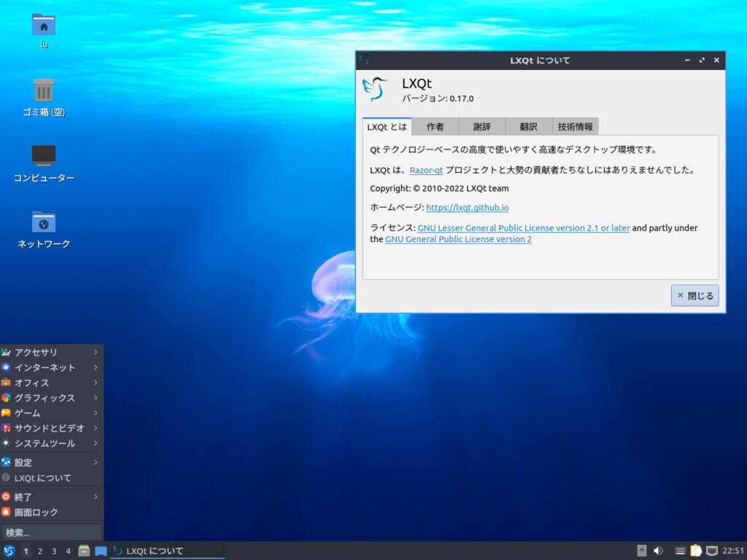Switch to the 作者 tab
747x560 pixels.
(435, 126)
